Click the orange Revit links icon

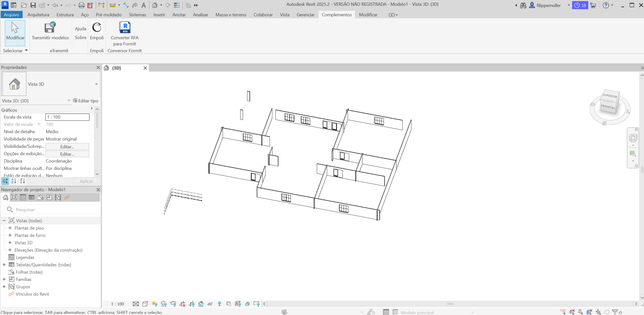pyautogui.click(x=67, y=197)
